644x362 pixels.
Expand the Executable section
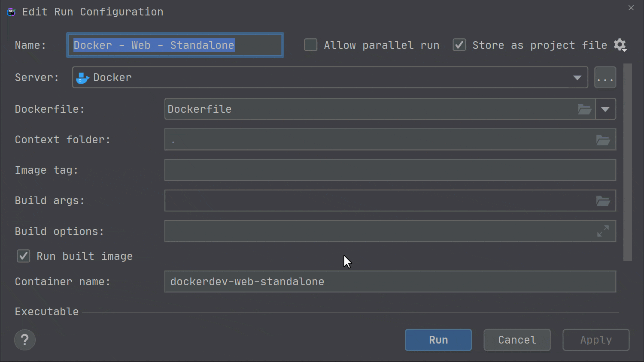pos(46,311)
